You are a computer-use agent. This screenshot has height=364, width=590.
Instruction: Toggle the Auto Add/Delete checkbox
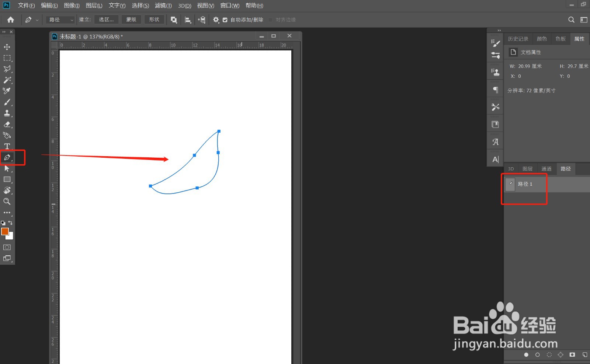point(225,20)
